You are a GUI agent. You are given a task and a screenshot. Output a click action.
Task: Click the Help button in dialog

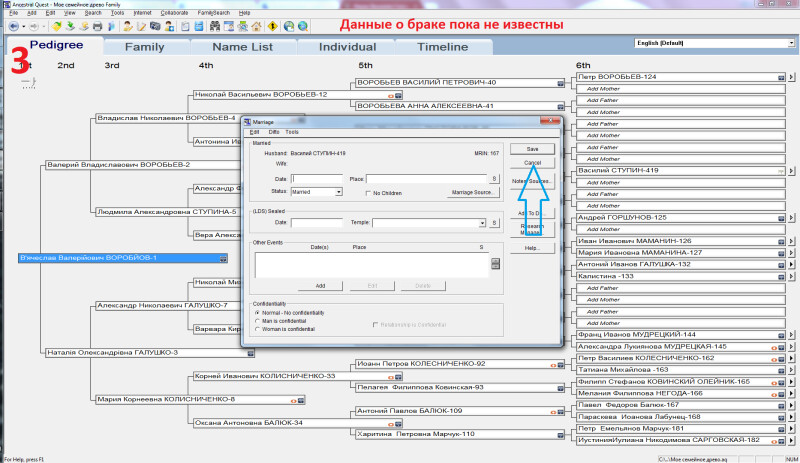pos(532,248)
